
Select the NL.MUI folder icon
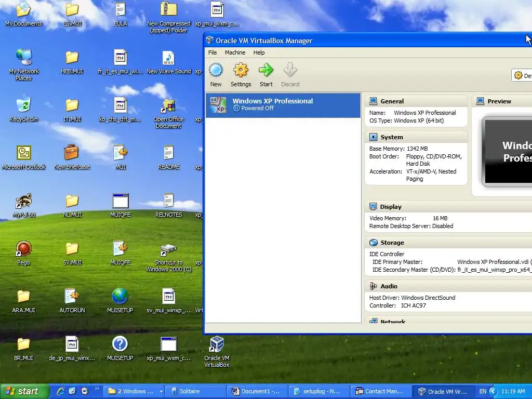coord(72,205)
